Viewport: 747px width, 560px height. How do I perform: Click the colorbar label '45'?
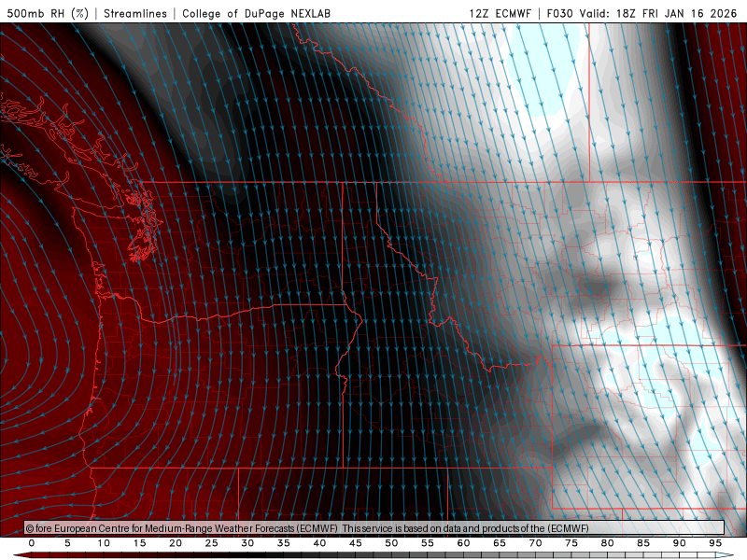tap(356, 543)
